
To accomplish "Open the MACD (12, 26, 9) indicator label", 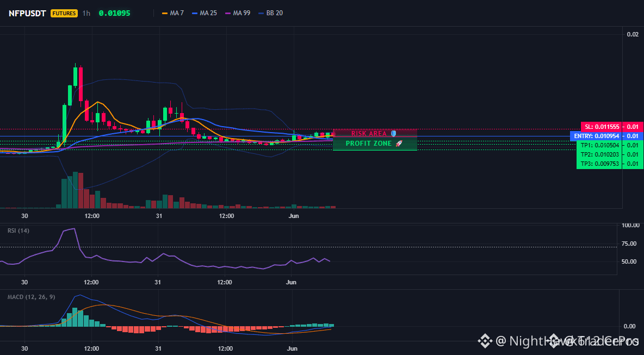I will (31, 297).
